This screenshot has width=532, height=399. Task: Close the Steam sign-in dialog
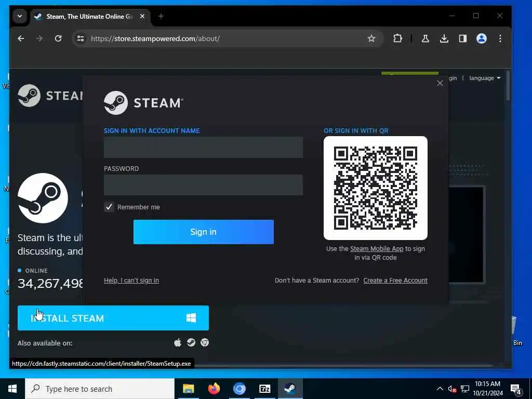coord(440,83)
